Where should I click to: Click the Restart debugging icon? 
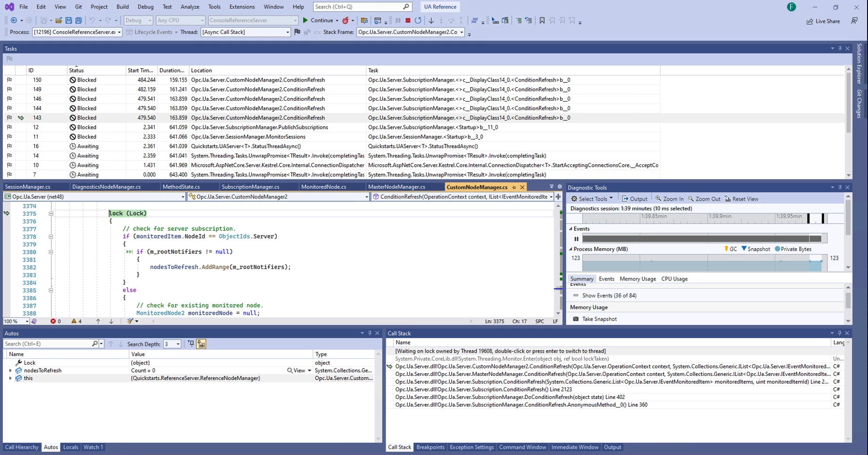pos(418,21)
